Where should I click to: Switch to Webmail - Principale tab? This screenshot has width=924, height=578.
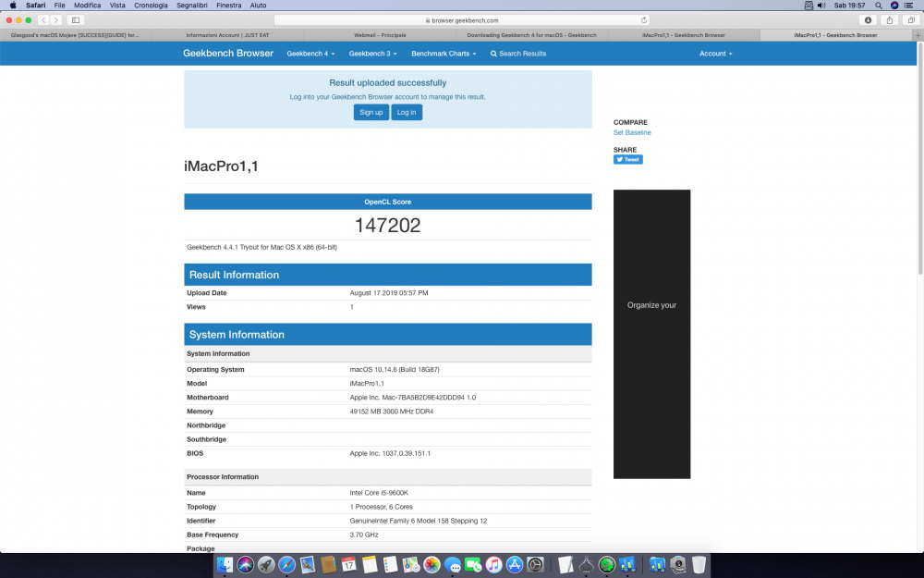click(x=380, y=35)
